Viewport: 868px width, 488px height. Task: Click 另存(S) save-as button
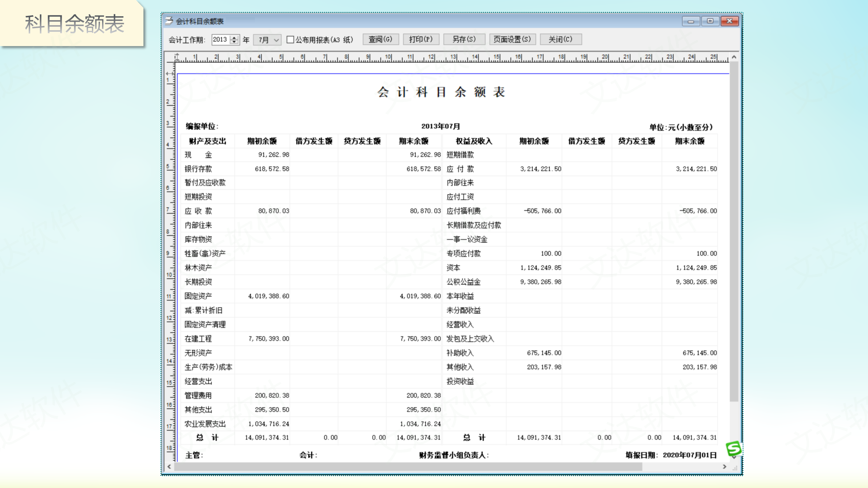(x=464, y=39)
